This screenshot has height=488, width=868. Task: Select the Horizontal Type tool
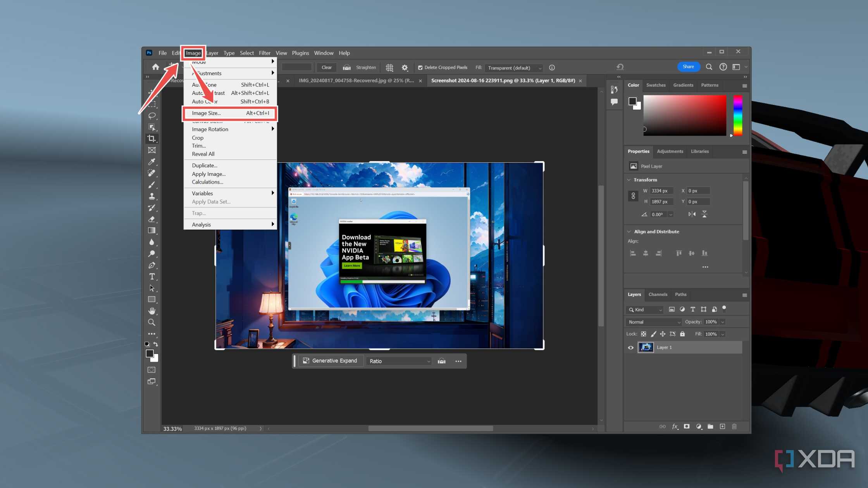tap(152, 277)
